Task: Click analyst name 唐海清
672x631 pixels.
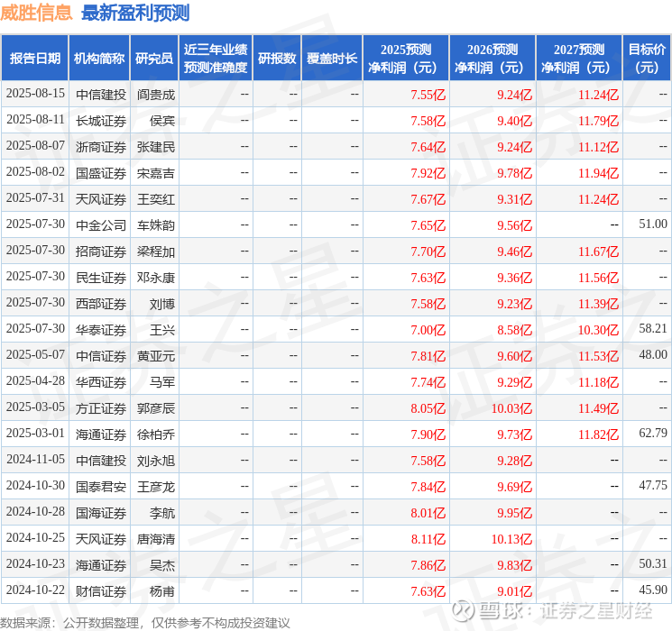Action: tap(155, 539)
